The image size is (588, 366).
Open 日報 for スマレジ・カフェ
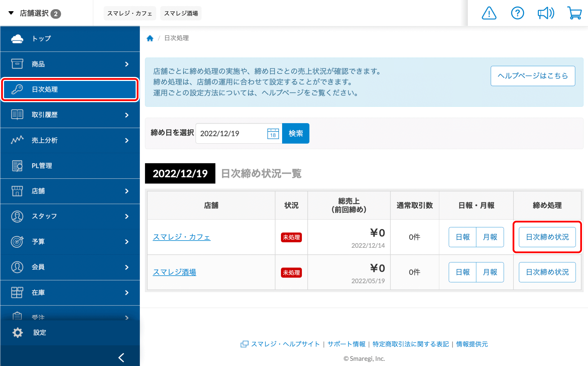tap(462, 237)
